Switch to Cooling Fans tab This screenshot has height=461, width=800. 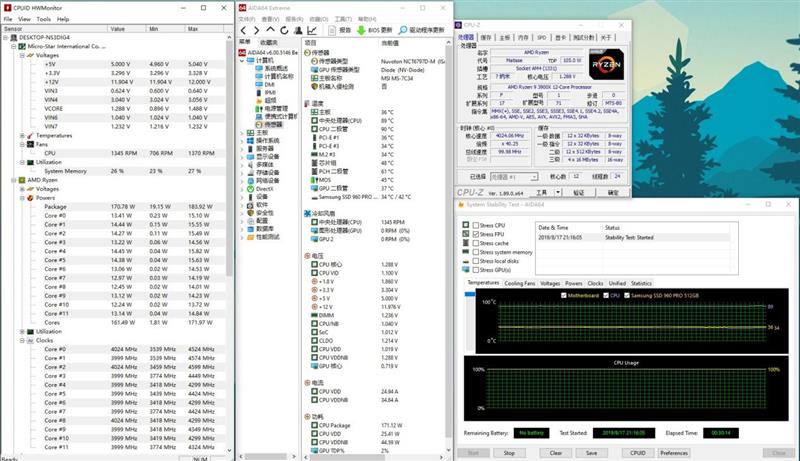pyautogui.click(x=519, y=283)
